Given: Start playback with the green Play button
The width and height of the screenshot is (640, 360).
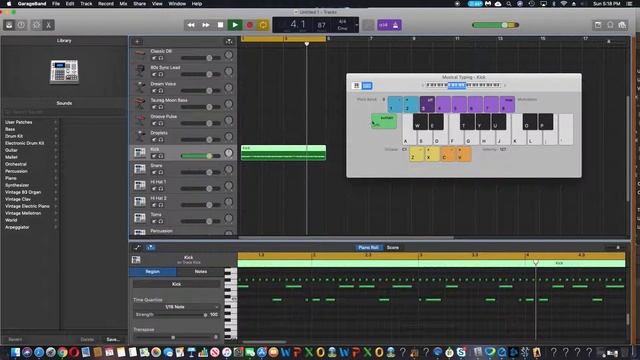Looking at the screenshot, I should (x=235, y=25).
